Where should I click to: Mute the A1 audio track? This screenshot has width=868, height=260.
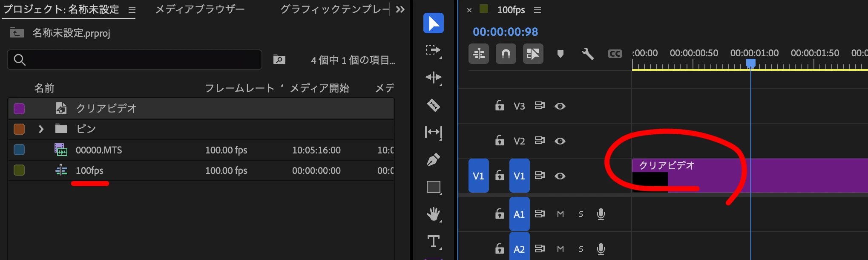pyautogui.click(x=560, y=214)
